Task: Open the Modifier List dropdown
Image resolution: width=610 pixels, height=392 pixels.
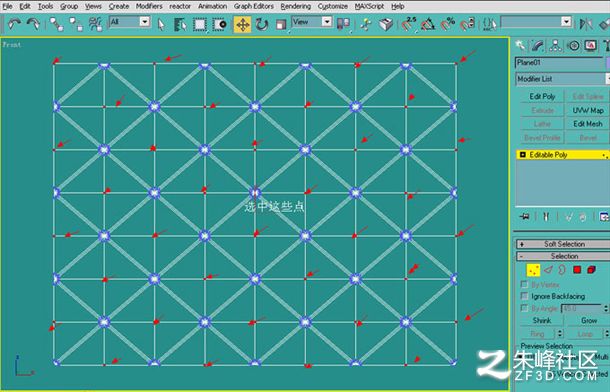Action: click(x=562, y=79)
